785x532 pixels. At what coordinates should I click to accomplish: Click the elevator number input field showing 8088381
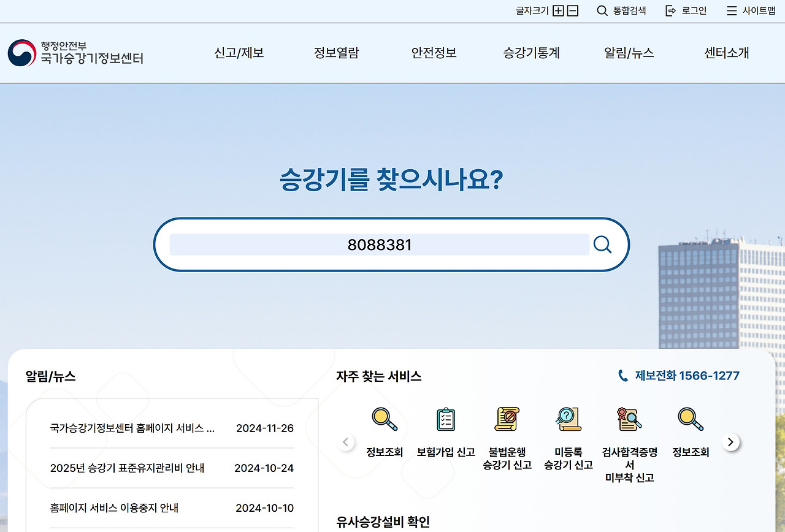click(378, 244)
